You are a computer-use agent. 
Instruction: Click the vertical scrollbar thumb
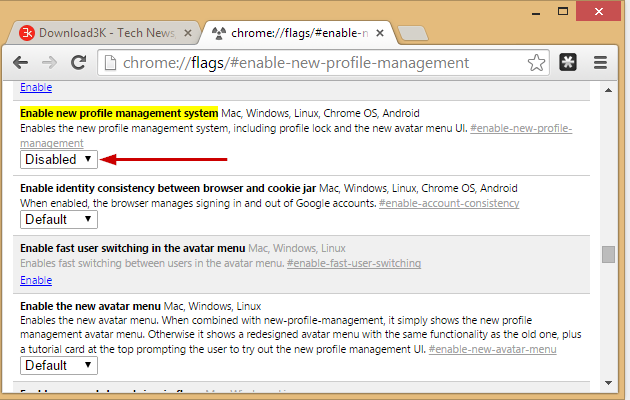[607, 254]
